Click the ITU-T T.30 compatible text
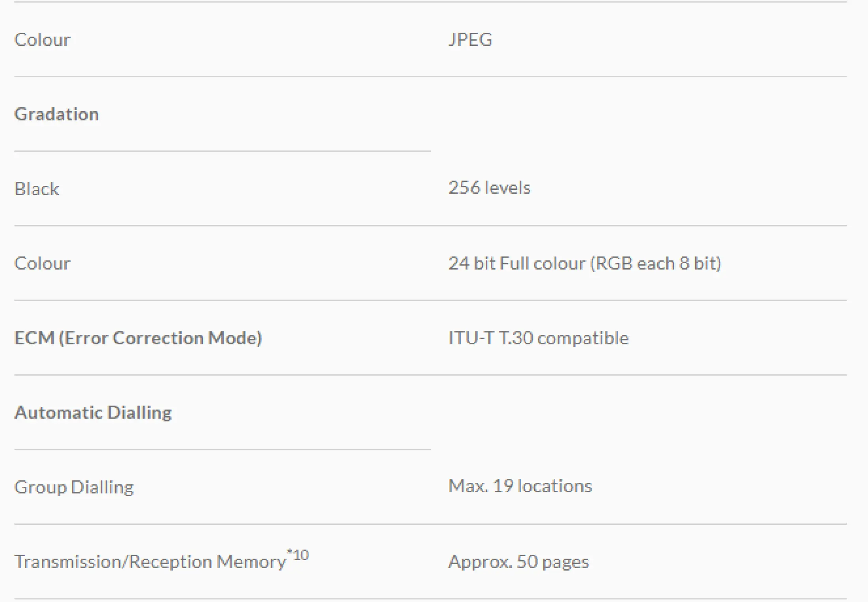Image resolution: width=868 pixels, height=602 pixels. 539,338
